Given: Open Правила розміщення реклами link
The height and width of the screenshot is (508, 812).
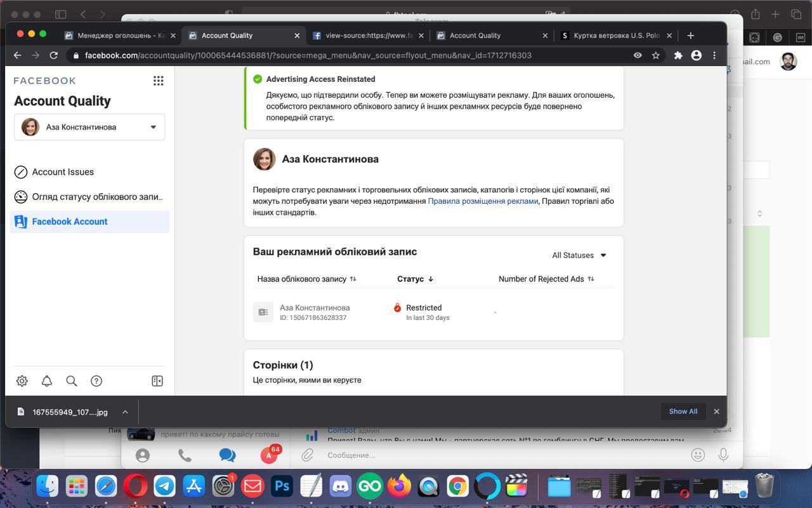Looking at the screenshot, I should tap(483, 201).
